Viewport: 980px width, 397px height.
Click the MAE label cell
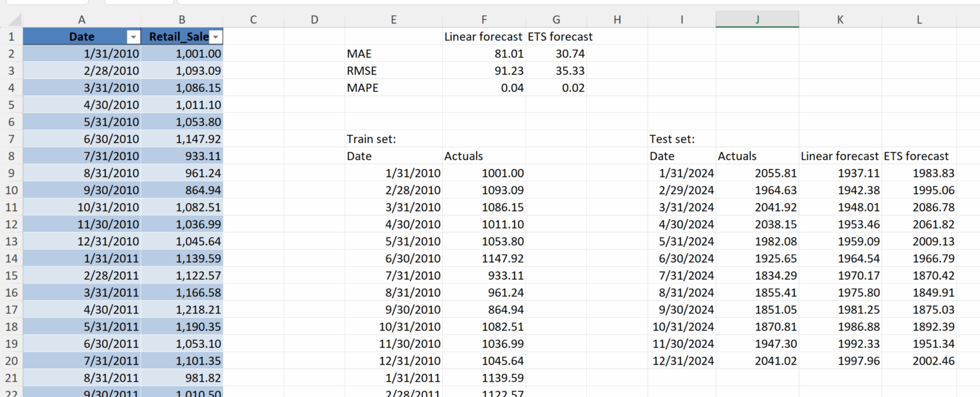click(x=358, y=54)
